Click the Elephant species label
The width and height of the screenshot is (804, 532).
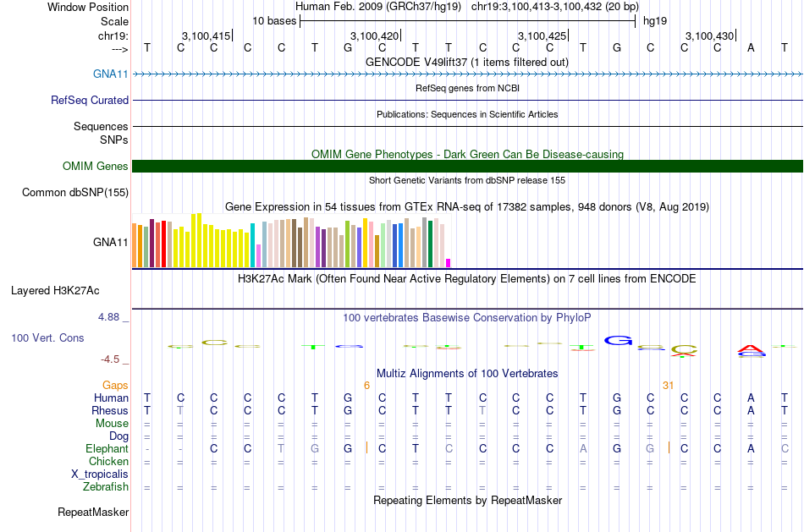pos(107,448)
